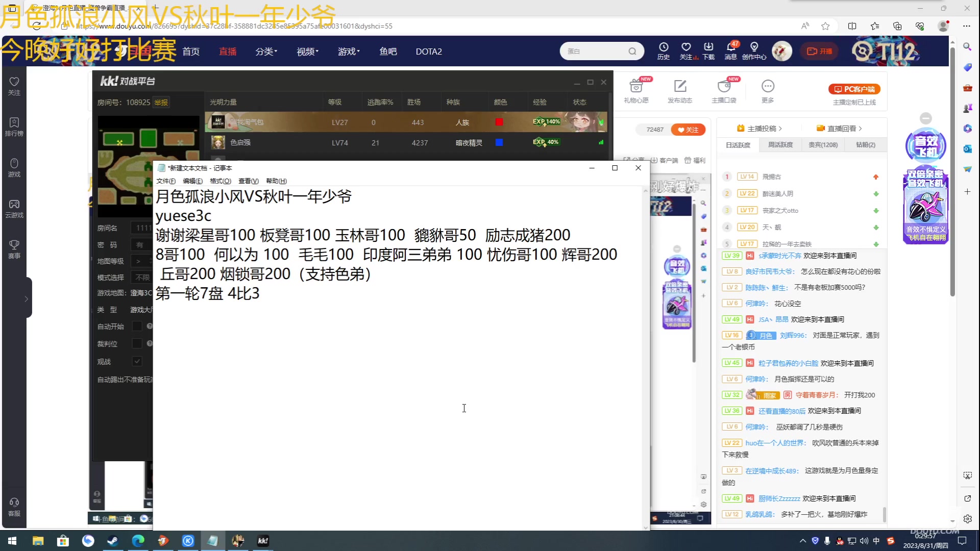Open File Explorer from the taskbar

[x=38, y=541]
